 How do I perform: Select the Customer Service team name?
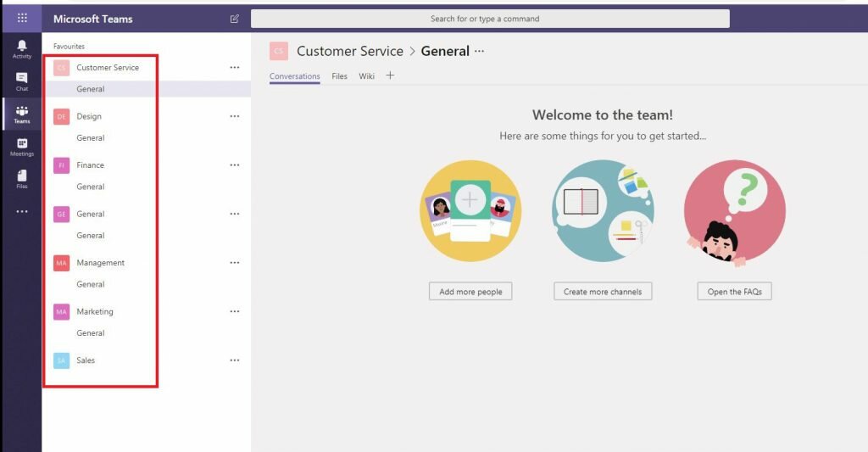coord(108,68)
